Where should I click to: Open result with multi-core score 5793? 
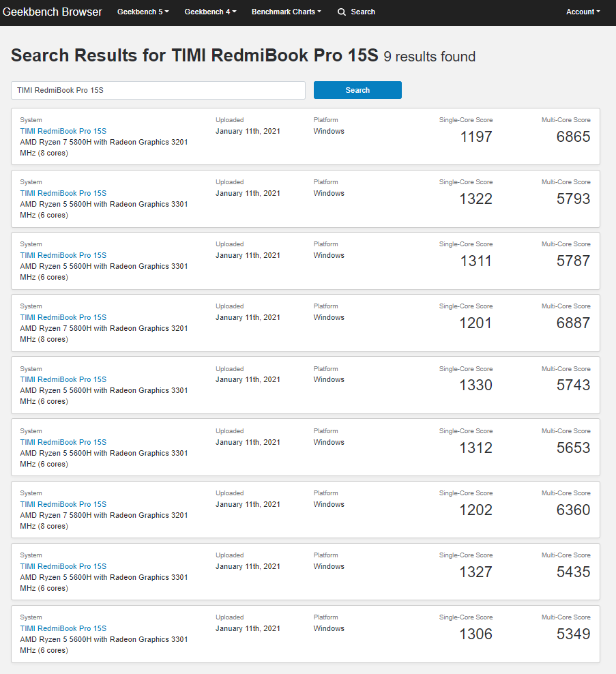(x=63, y=193)
